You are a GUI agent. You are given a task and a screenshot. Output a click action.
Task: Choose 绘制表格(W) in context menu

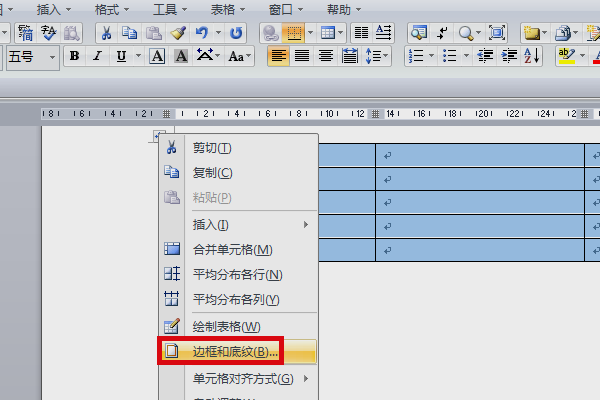(x=238, y=327)
